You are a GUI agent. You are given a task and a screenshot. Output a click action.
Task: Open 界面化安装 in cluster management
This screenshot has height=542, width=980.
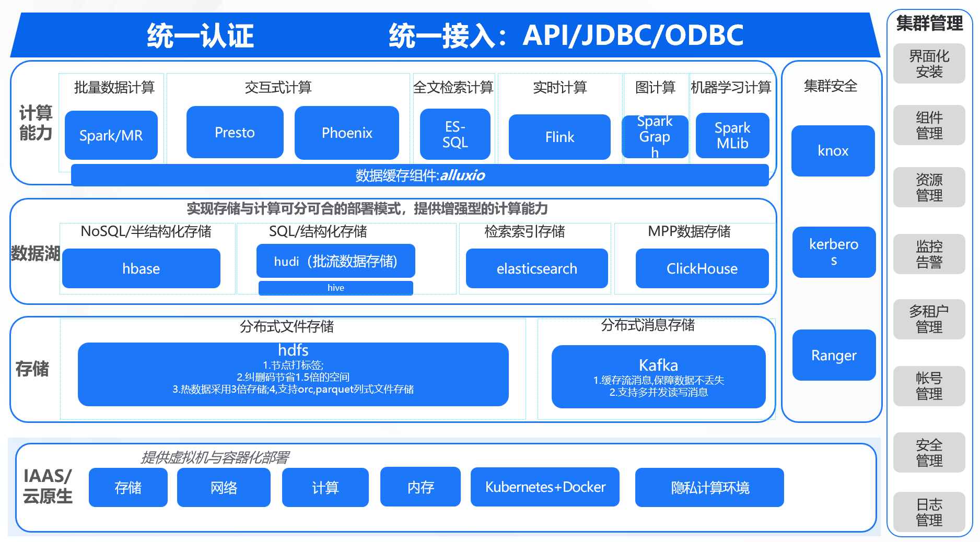point(929,64)
